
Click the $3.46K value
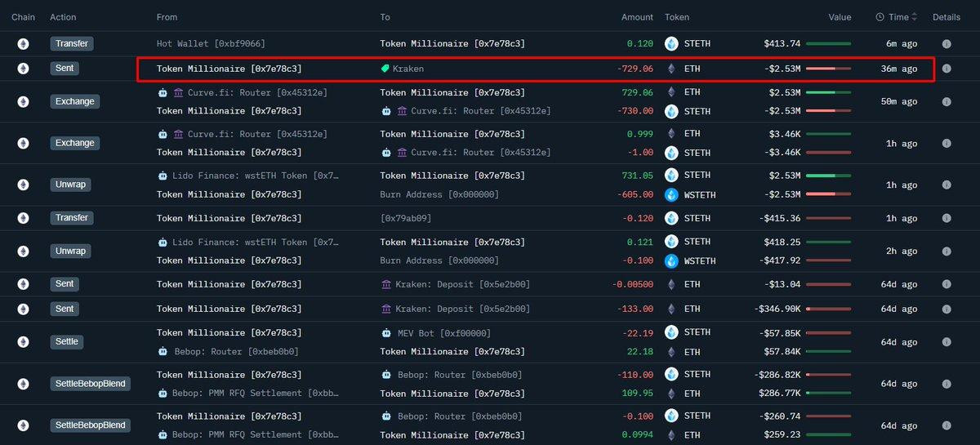(x=785, y=133)
